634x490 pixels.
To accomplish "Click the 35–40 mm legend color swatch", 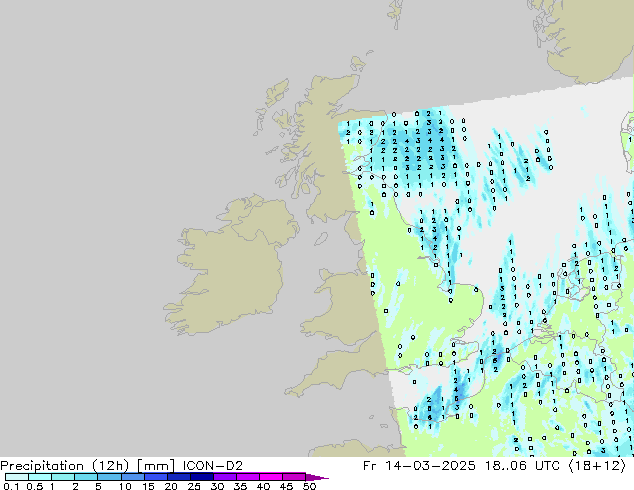I will pyautogui.click(x=248, y=477).
